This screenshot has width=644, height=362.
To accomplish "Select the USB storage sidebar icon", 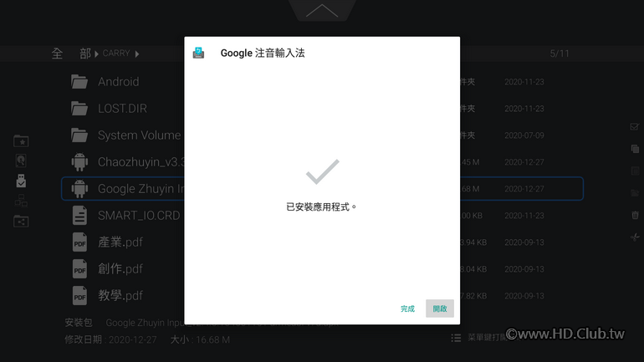I will (x=21, y=181).
